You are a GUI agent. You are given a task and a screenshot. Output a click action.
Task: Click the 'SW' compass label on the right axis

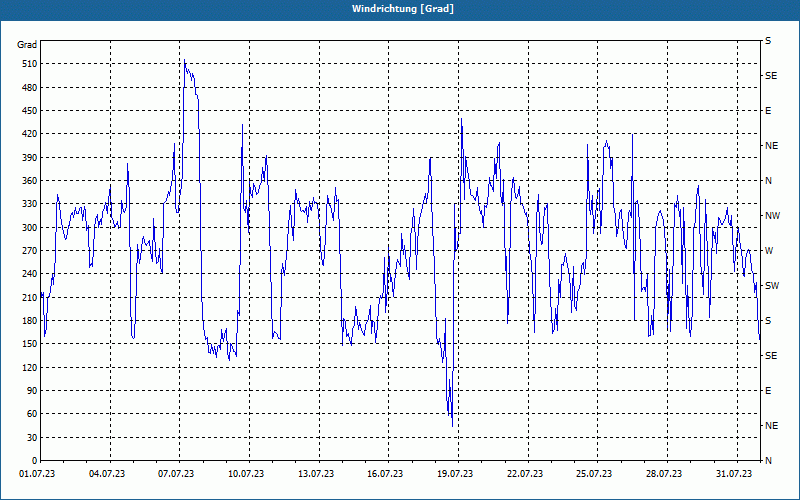pyautogui.click(x=772, y=286)
